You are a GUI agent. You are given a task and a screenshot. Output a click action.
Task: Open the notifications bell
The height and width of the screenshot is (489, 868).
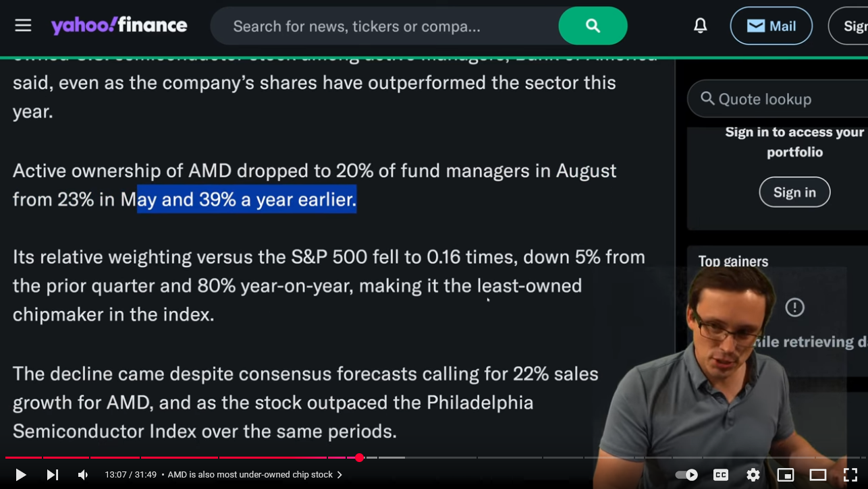pyautogui.click(x=701, y=26)
